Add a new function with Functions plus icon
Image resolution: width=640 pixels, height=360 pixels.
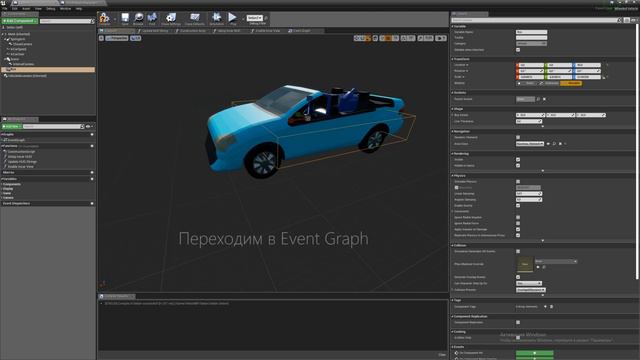coord(92,146)
